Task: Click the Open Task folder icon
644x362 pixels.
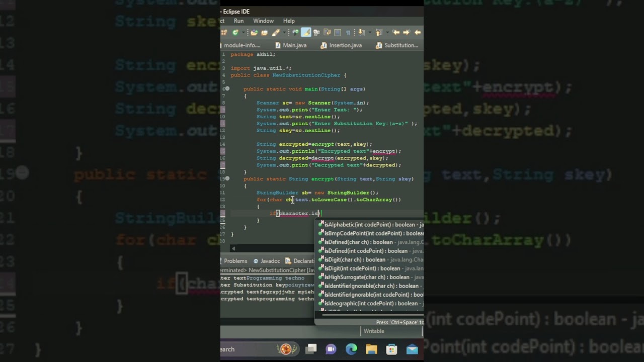Action: (265, 33)
